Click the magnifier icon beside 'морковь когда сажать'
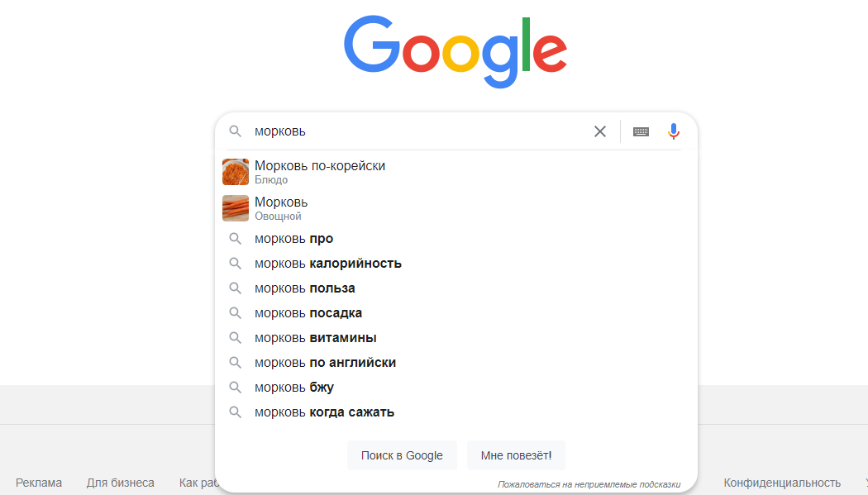Image resolution: width=868 pixels, height=495 pixels. (236, 412)
